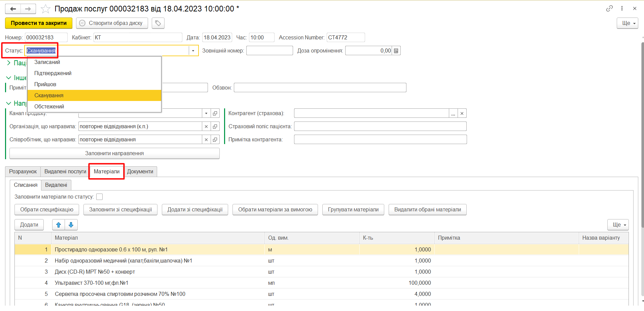Open the Статус dropdown arrow
This screenshot has width=644, height=311.
pyautogui.click(x=193, y=51)
